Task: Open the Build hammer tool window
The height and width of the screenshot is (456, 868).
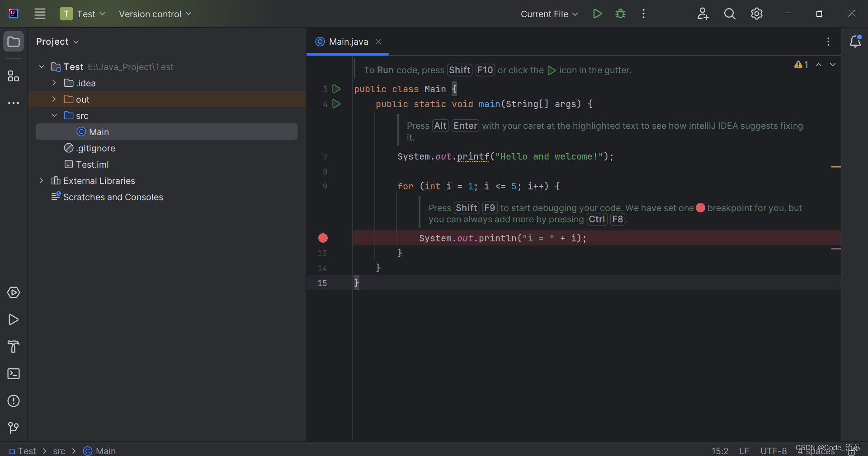Action: (x=14, y=347)
